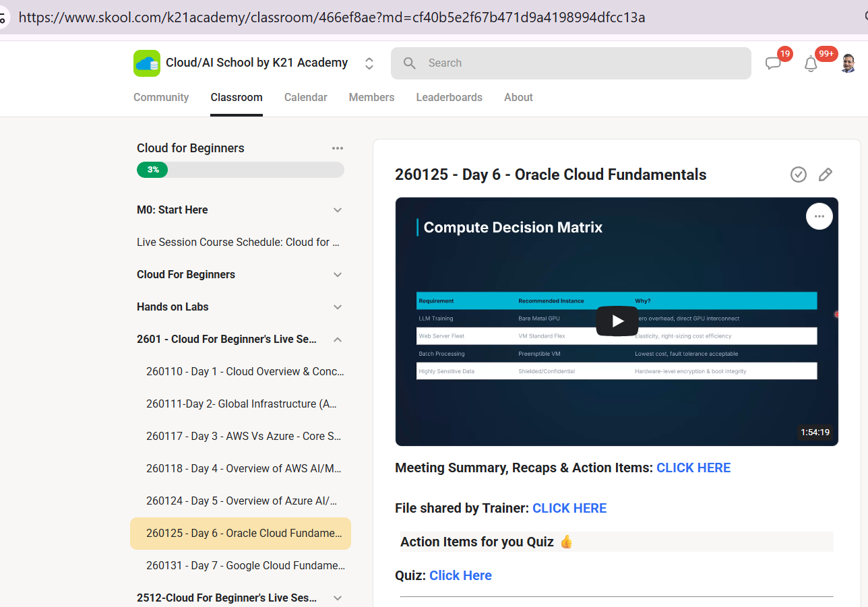Click the browser address bar URL
Image resolution: width=868 pixels, height=607 pixels.
coord(332,18)
